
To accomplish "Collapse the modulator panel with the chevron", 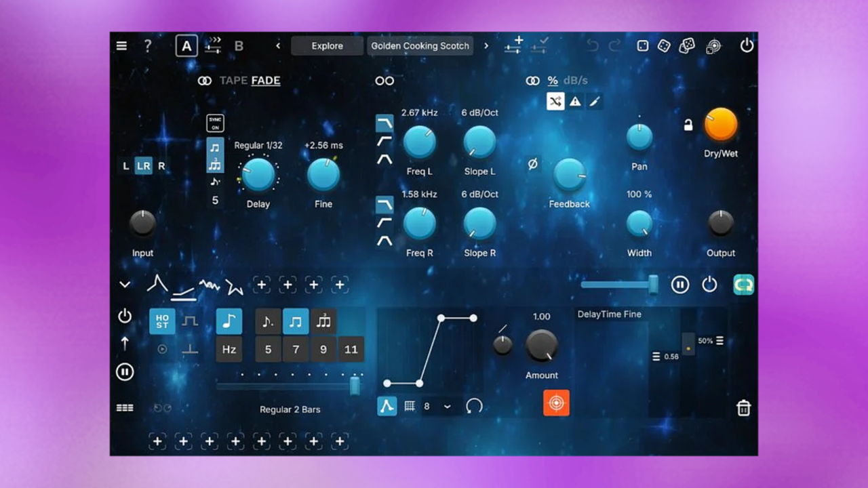I will click(x=125, y=285).
